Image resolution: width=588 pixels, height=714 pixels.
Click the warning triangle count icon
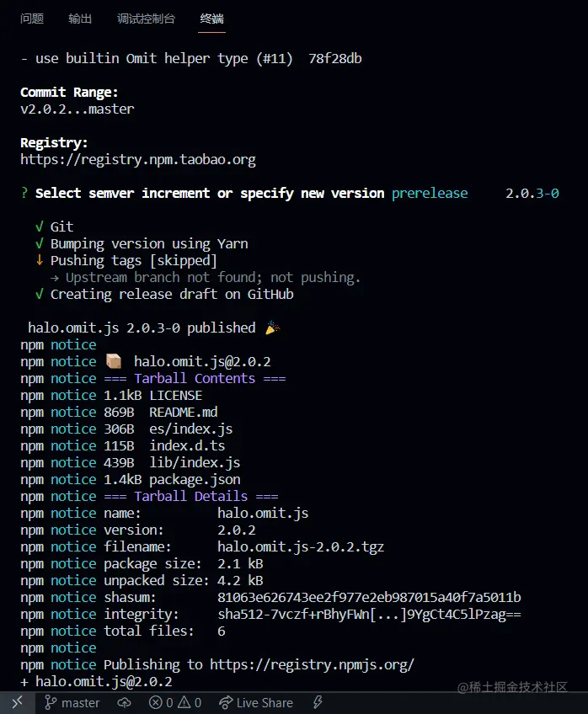[184, 702]
